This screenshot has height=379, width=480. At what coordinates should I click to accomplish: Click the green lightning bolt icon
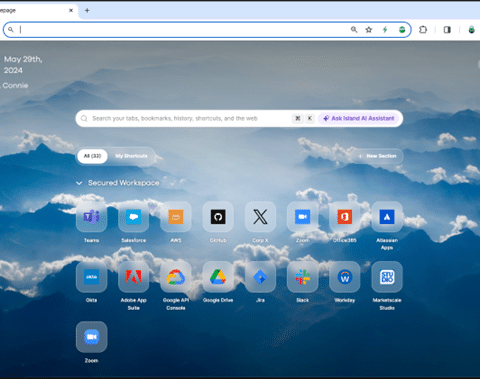point(385,30)
